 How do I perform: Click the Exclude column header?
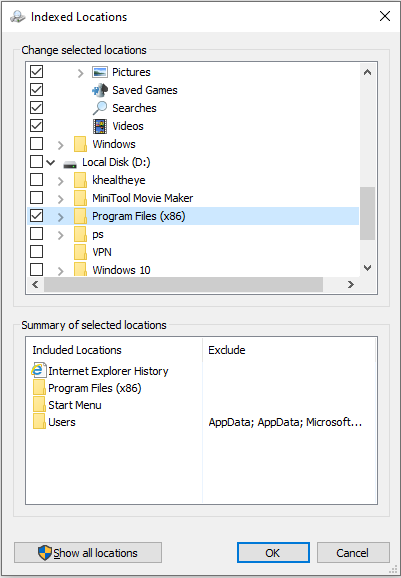click(289, 350)
